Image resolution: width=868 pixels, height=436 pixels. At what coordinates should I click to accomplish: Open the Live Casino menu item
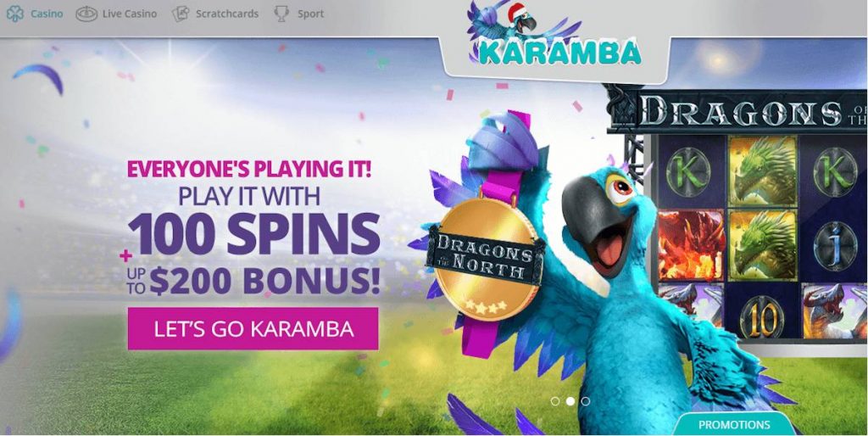pos(130,14)
